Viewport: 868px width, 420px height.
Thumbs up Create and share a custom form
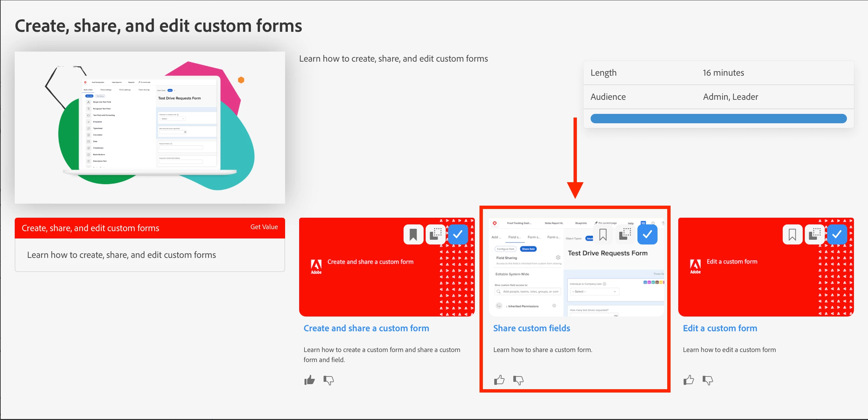309,380
